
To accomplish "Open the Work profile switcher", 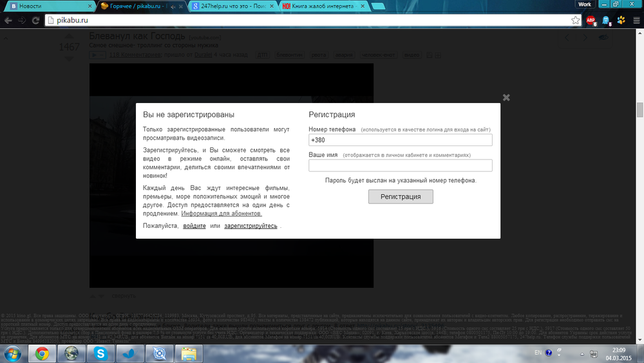I will [x=584, y=5].
